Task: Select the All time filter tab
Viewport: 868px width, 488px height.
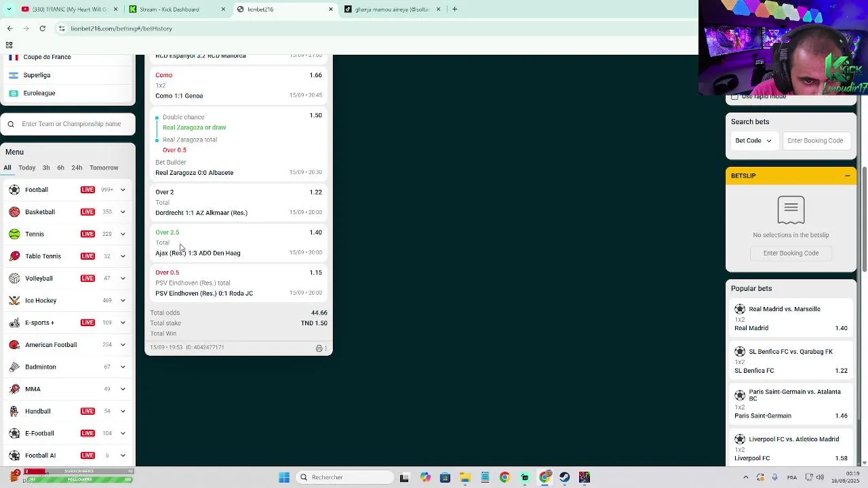Action: tap(7, 167)
